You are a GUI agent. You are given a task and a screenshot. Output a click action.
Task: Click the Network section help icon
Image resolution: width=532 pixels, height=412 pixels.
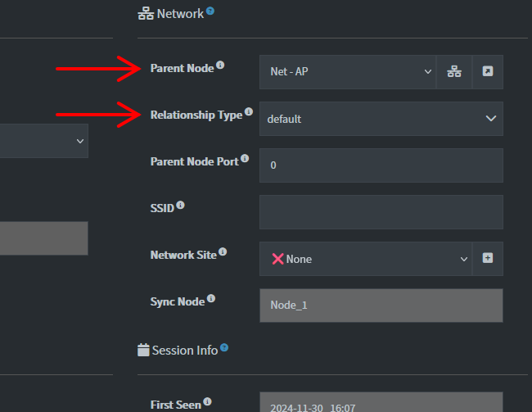click(x=210, y=11)
